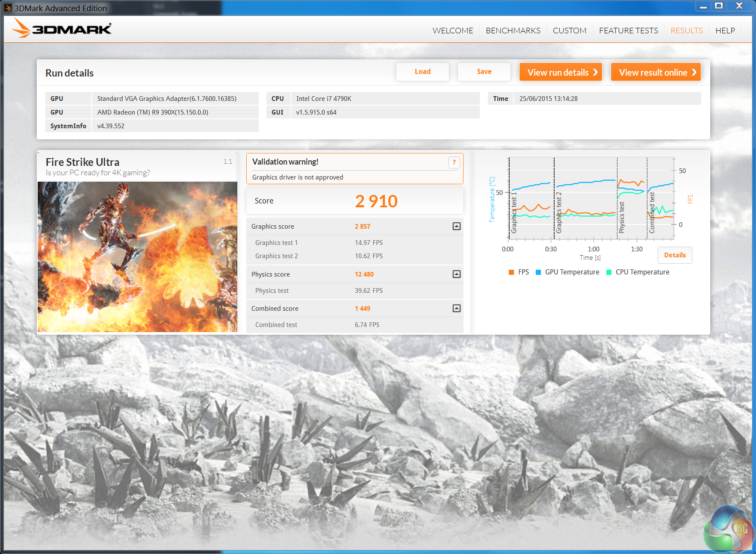The image size is (756, 554).
Task: Click the validation warning help question mark
Action: tap(454, 162)
